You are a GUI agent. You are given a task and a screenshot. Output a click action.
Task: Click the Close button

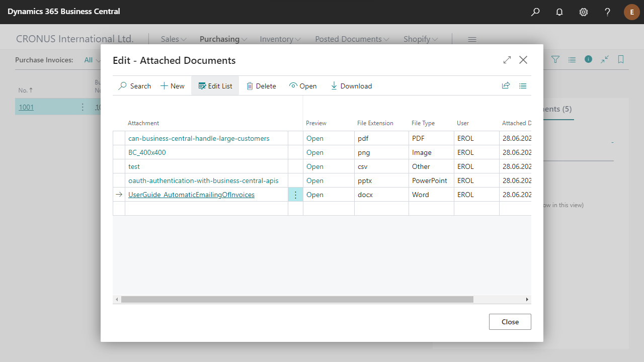(510, 322)
